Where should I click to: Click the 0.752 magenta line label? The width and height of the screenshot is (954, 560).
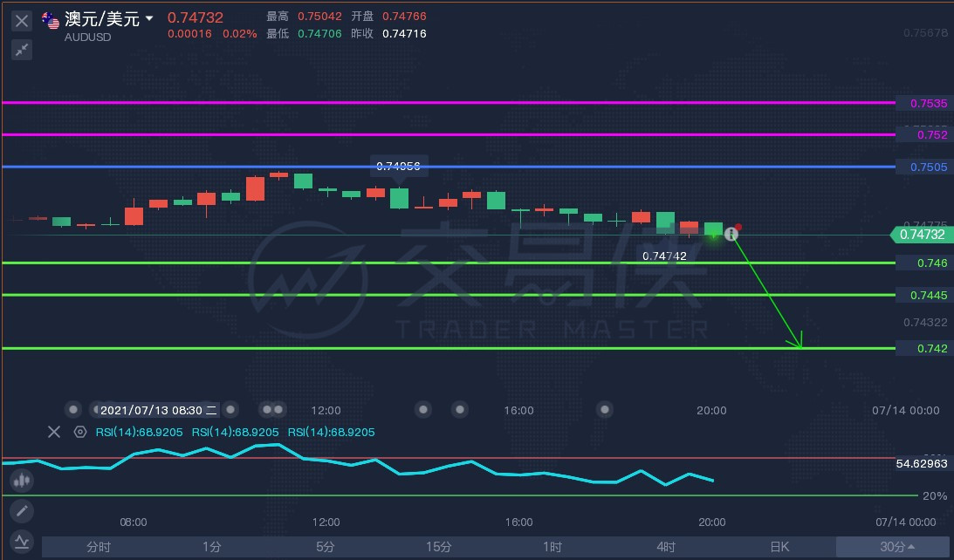point(926,134)
